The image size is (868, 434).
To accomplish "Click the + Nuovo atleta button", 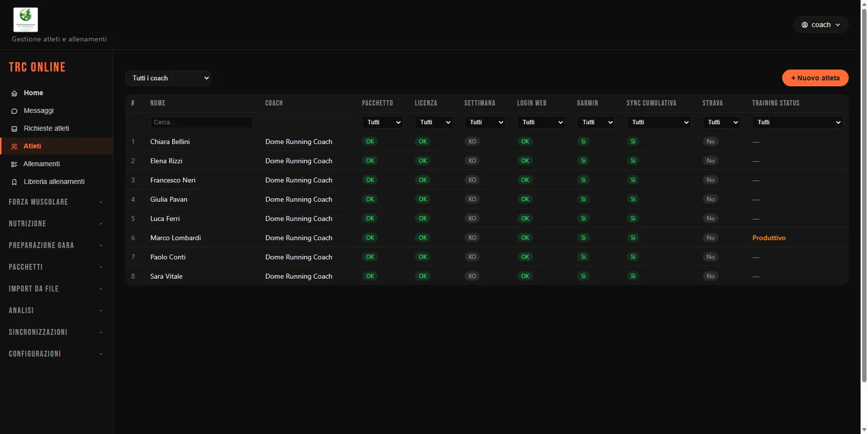I will 815,78.
